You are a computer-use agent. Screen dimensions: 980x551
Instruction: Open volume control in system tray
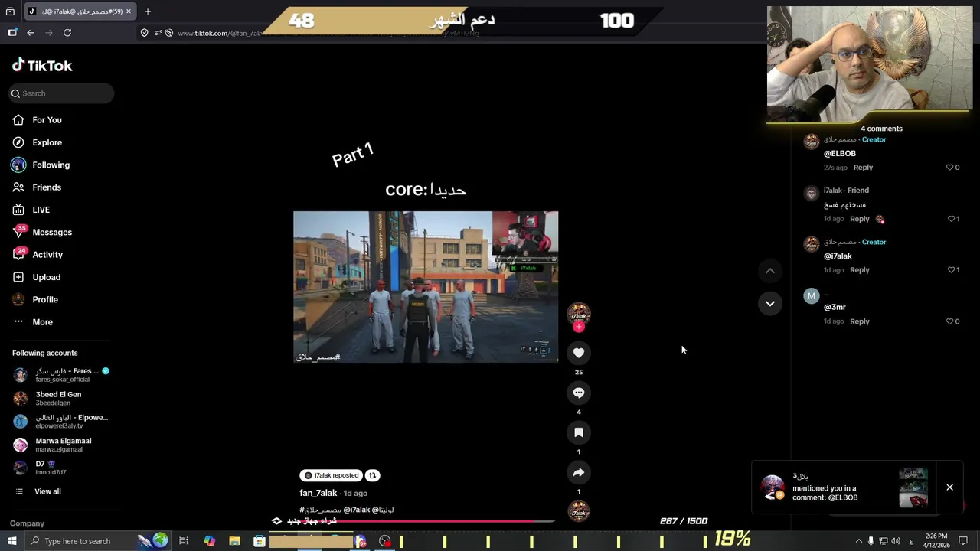(896, 541)
